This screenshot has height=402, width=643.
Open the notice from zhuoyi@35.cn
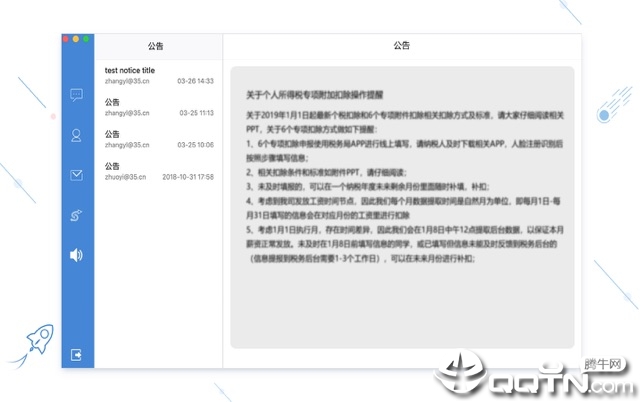click(159, 171)
